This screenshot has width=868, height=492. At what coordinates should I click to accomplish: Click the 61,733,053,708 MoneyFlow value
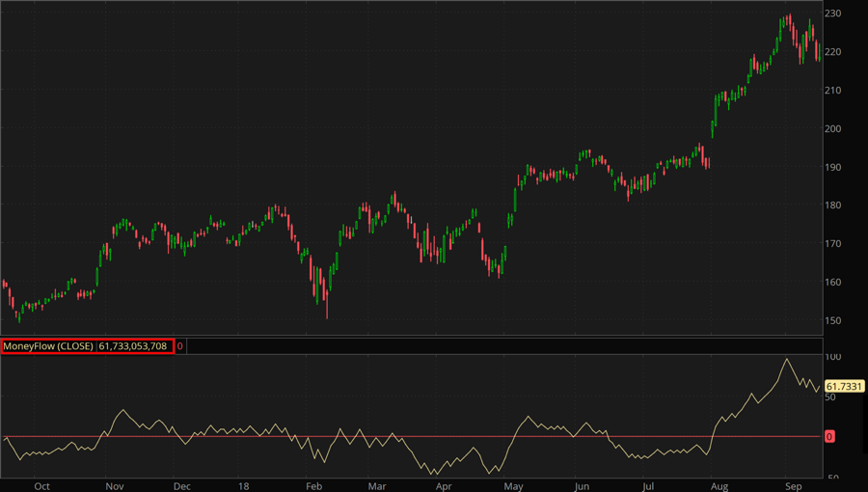pos(133,346)
